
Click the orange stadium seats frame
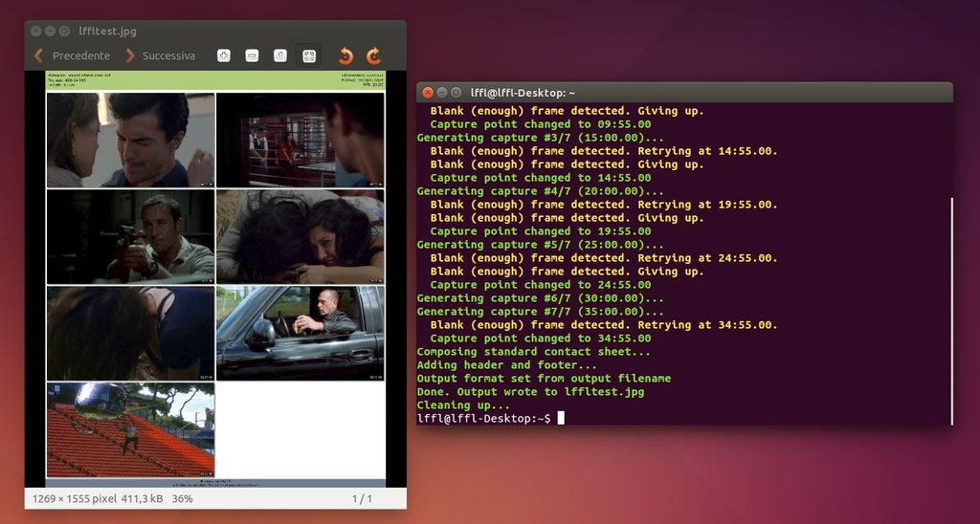130,430
